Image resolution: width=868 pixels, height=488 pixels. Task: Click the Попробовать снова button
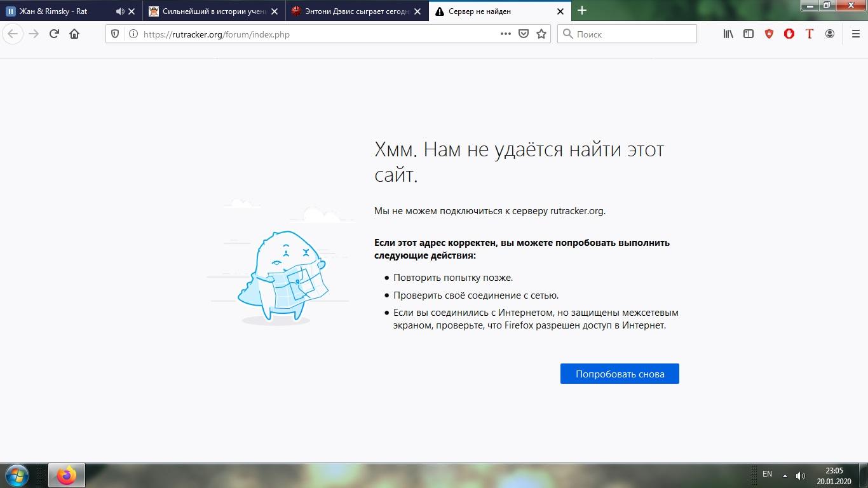coord(620,374)
